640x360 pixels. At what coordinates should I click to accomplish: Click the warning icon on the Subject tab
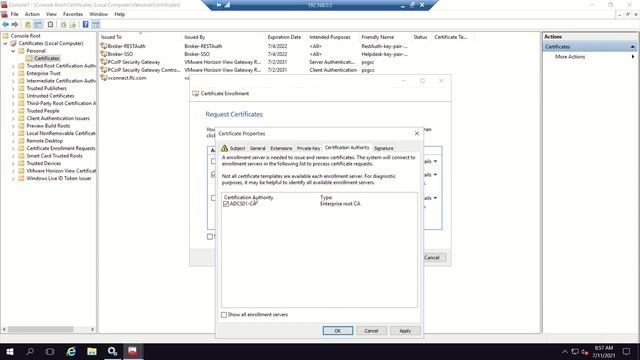tap(224, 148)
